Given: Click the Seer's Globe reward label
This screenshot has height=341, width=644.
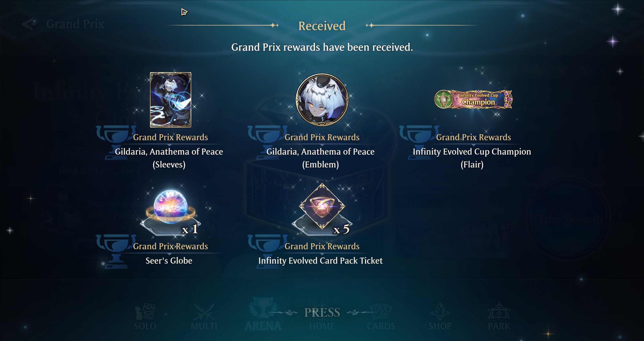Looking at the screenshot, I should [x=169, y=261].
